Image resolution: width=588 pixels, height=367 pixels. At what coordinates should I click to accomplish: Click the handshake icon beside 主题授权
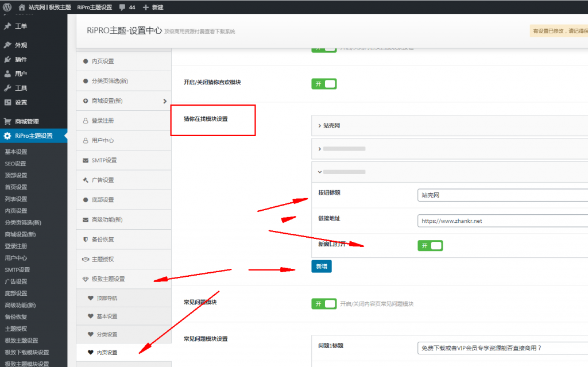click(x=86, y=259)
